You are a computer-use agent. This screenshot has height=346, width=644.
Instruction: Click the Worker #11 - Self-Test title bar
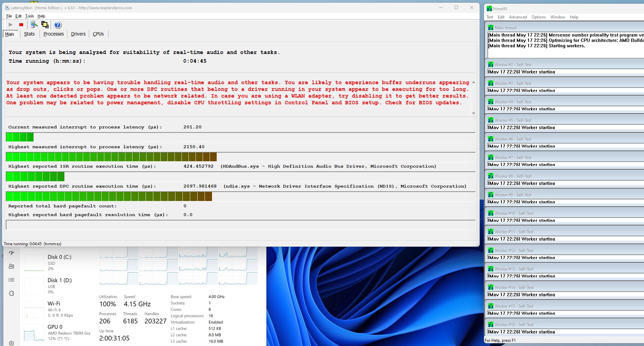[x=565, y=232]
